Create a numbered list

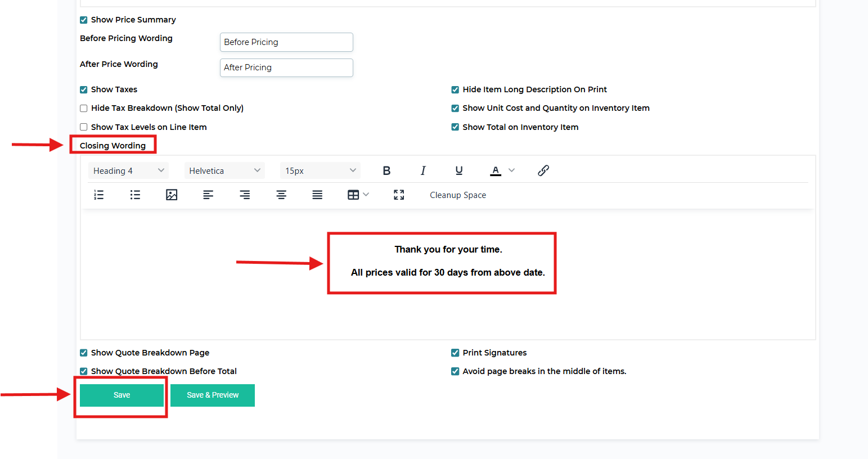click(99, 195)
